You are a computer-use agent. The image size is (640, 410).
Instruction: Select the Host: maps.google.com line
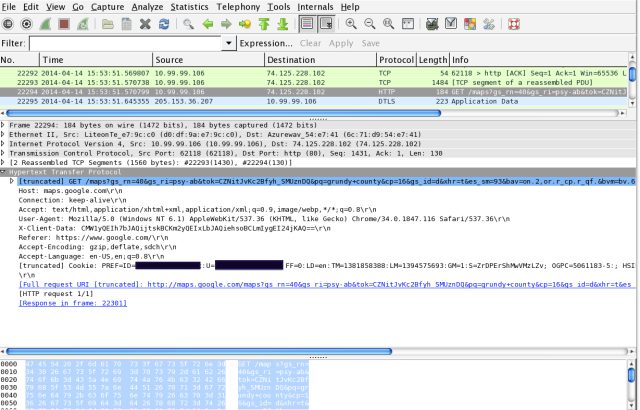point(70,191)
